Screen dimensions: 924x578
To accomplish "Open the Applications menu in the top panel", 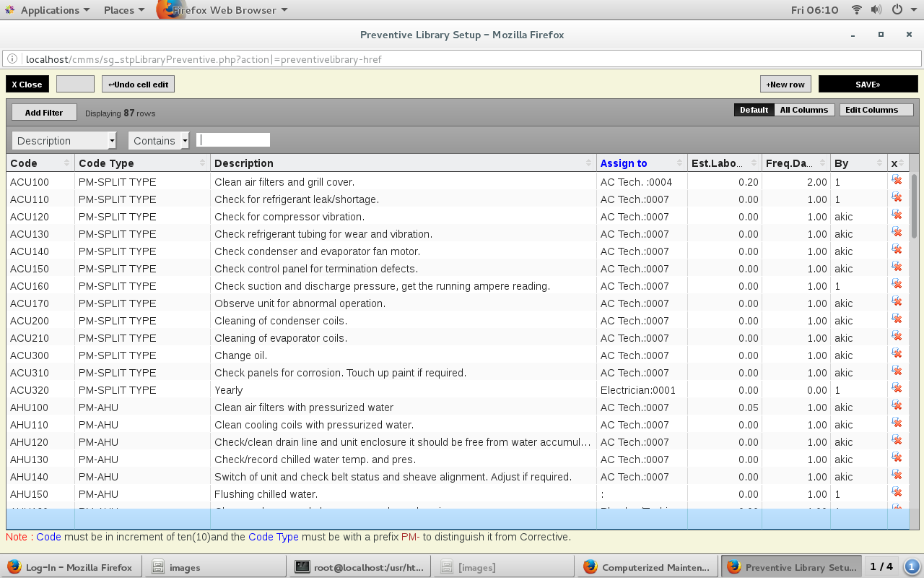I will (48, 10).
